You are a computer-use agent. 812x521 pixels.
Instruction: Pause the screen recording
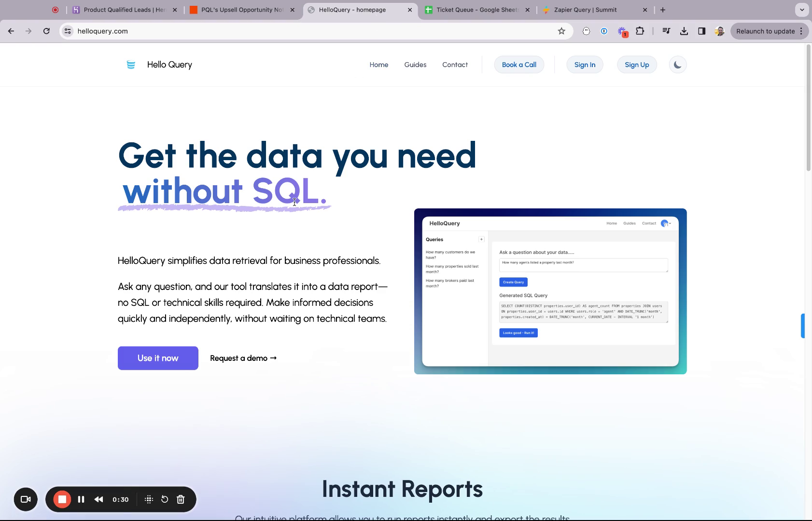(x=81, y=499)
